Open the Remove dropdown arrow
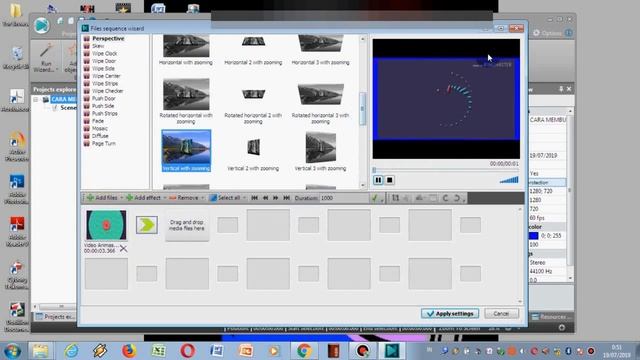 click(202, 198)
